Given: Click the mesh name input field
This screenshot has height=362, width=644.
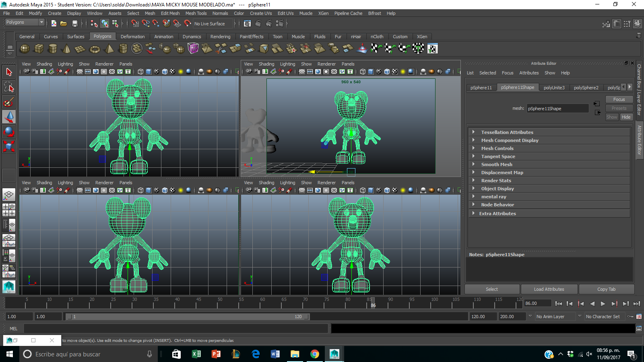Looking at the screenshot, I should pyautogui.click(x=557, y=109).
